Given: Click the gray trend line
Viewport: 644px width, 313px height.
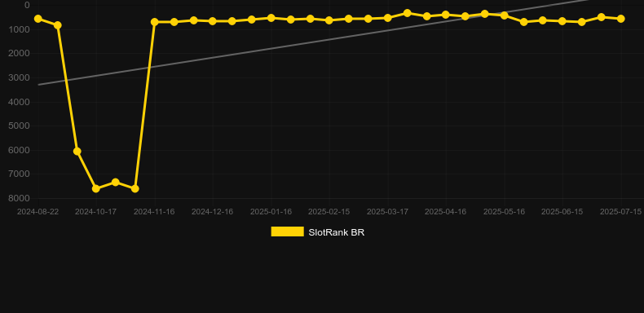Looking at the screenshot, I should (x=312, y=42).
